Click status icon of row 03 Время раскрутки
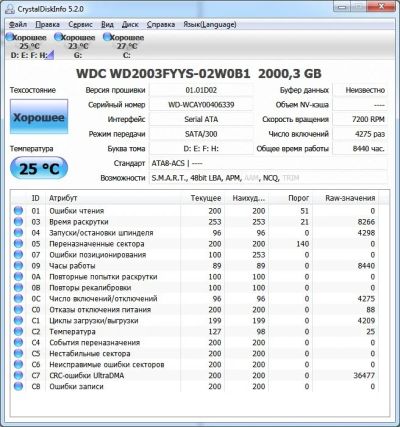The height and width of the screenshot is (427, 400). coord(18,222)
